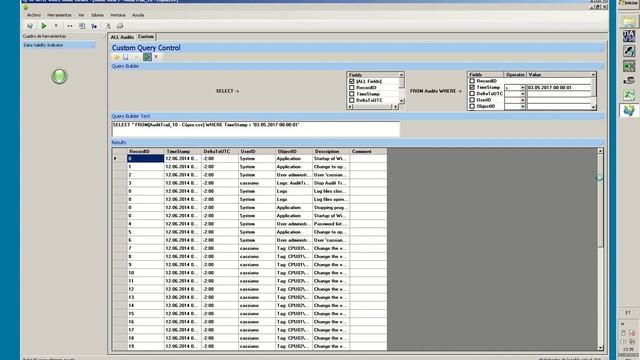This screenshot has width=640, height=360.
Task: Open query folder icon under Custom Query Control
Action: [x=117, y=57]
